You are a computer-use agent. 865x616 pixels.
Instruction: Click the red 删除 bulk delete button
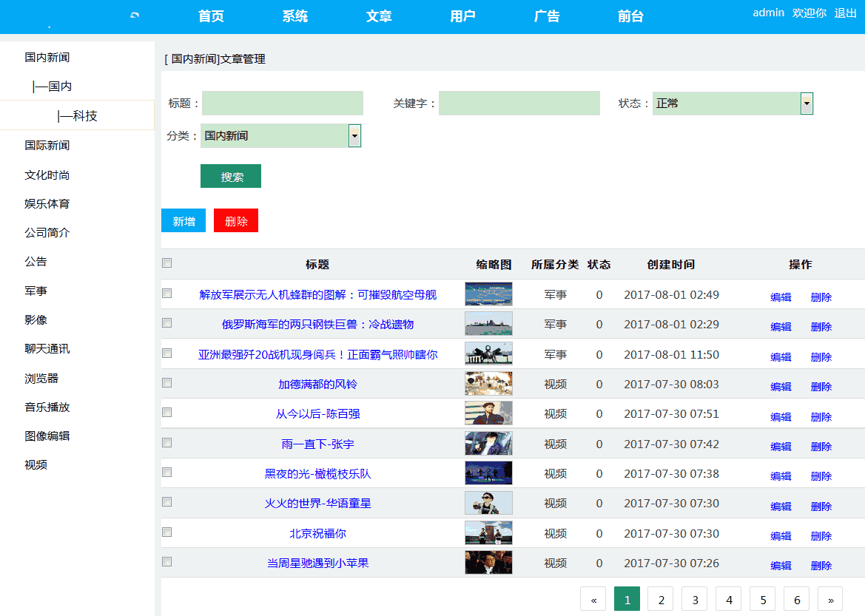pyautogui.click(x=236, y=221)
